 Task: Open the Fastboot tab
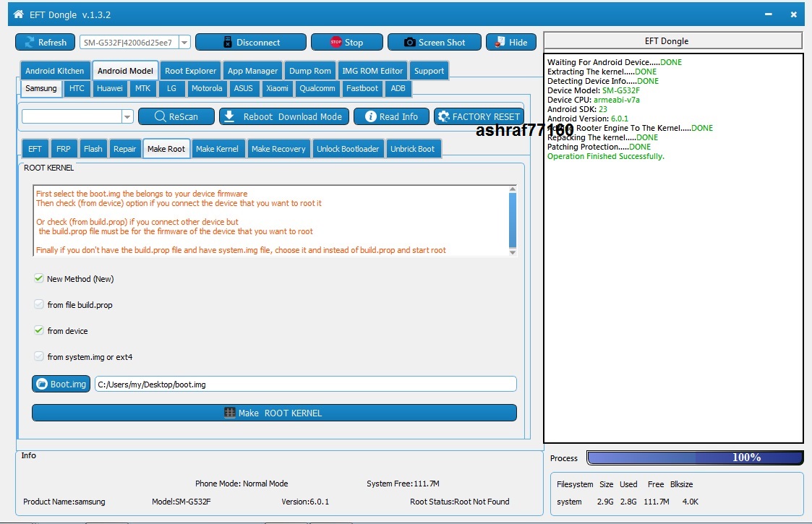point(362,89)
